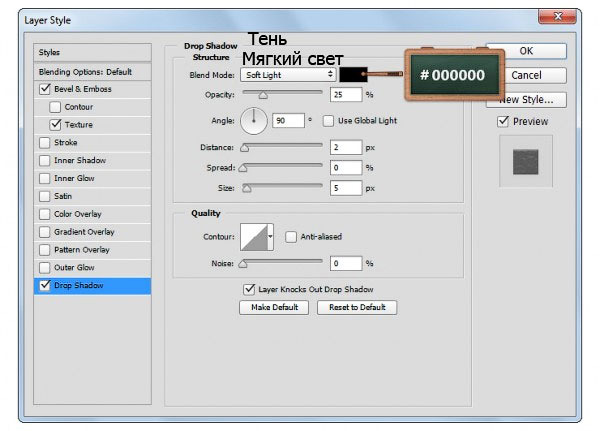Image resolution: width=600 pixels, height=431 pixels.
Task: Click the Make Default button
Action: 274,307
